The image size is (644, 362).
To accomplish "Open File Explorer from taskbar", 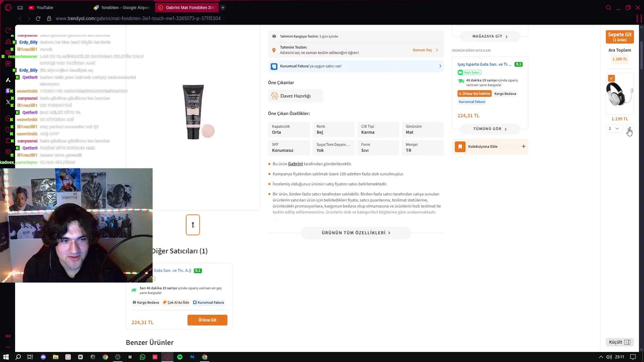I will (x=55, y=357).
